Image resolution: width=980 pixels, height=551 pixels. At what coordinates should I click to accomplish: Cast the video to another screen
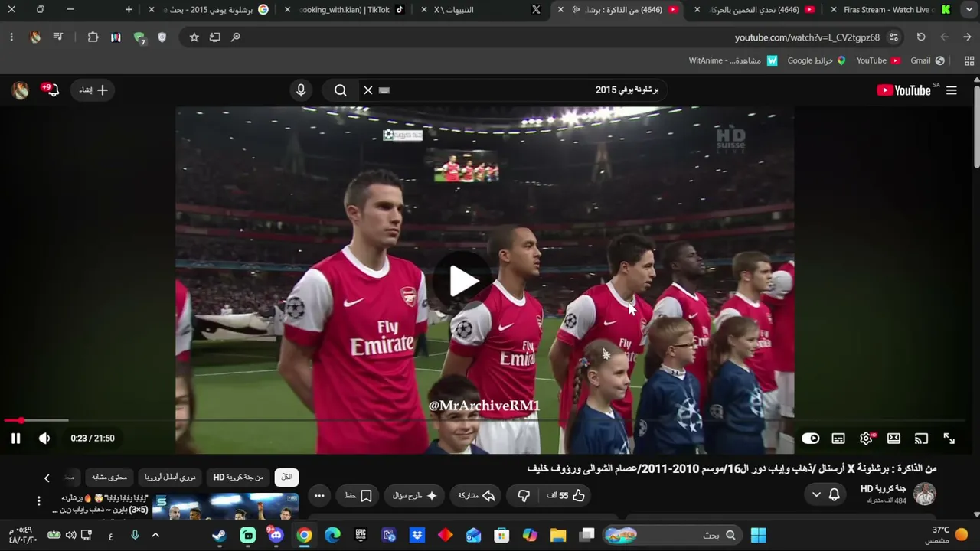click(921, 439)
